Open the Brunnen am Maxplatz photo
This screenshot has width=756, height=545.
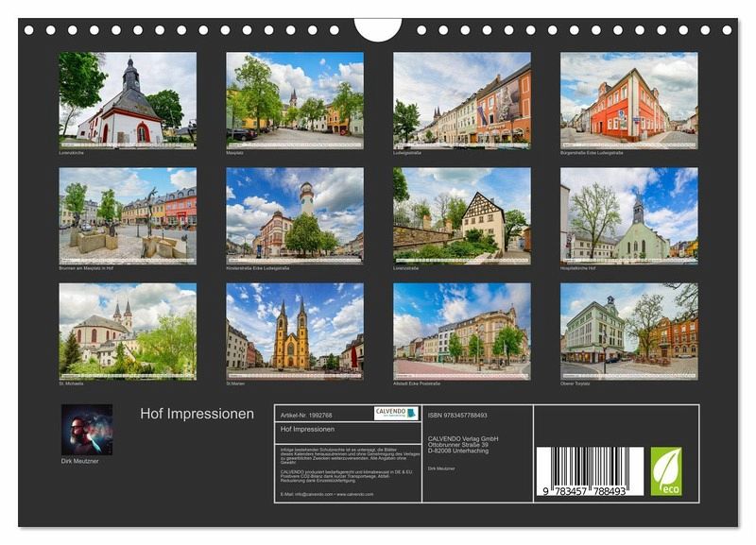pos(128,214)
